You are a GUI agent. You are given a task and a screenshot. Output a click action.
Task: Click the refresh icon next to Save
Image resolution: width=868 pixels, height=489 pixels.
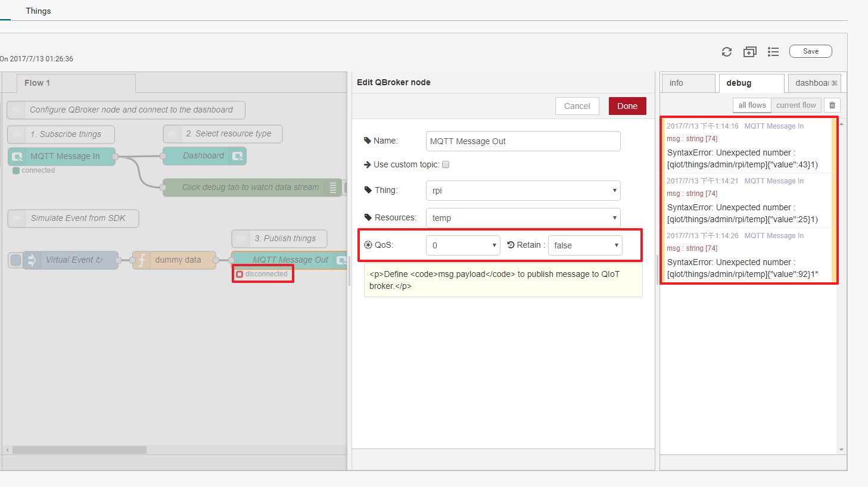pyautogui.click(x=726, y=52)
